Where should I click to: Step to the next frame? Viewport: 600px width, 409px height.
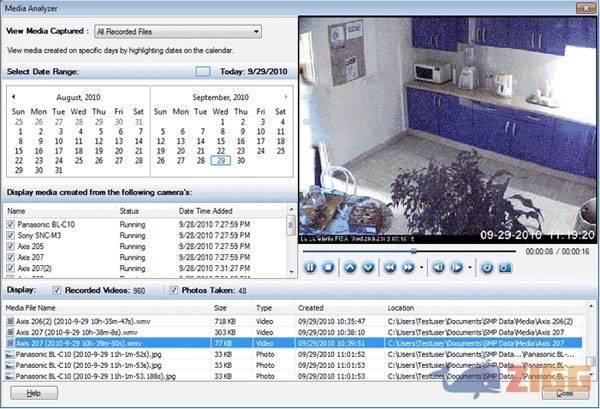point(456,267)
